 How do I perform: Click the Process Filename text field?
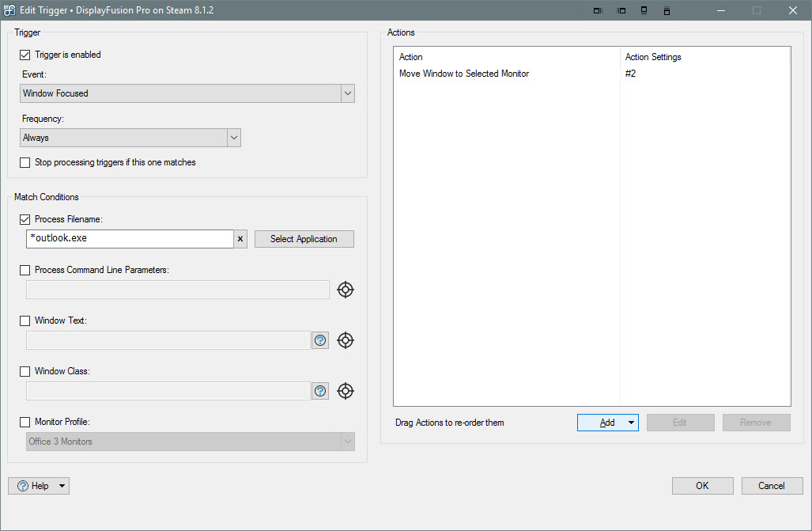pos(130,239)
